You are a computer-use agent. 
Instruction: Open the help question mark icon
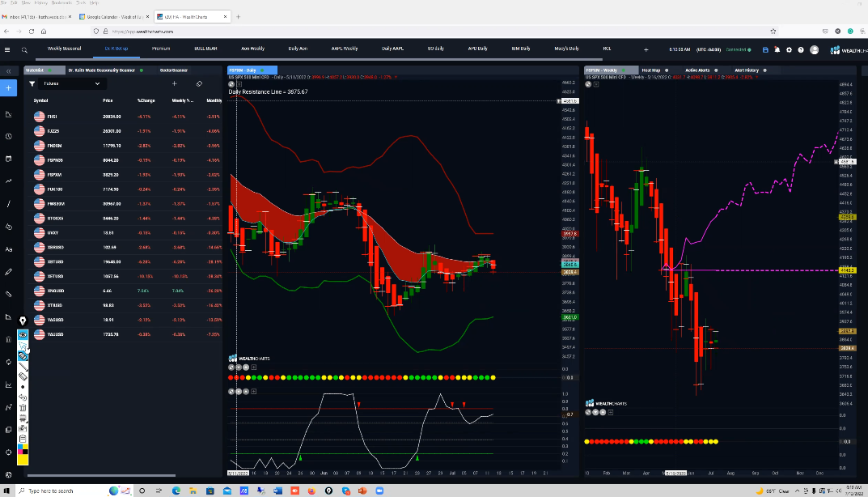tap(801, 50)
